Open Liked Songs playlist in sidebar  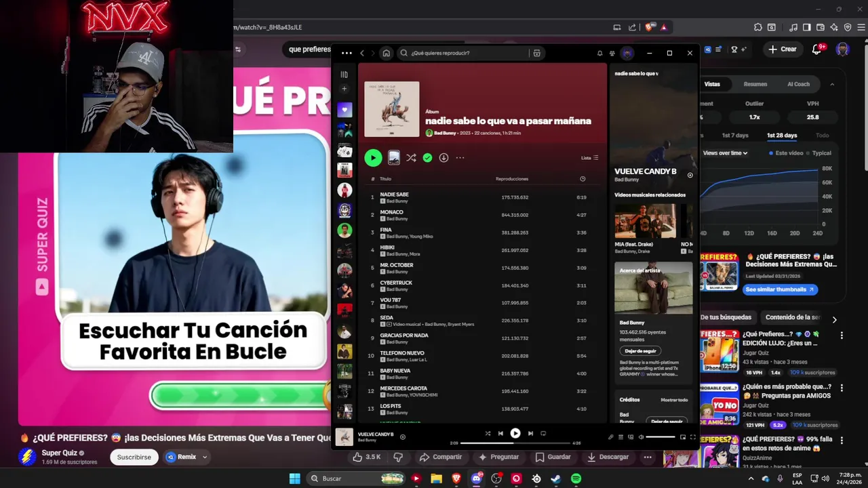(344, 110)
